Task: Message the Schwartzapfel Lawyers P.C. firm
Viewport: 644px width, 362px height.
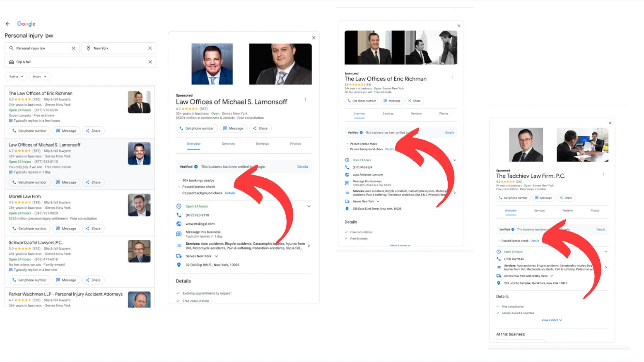Action: click(66, 280)
